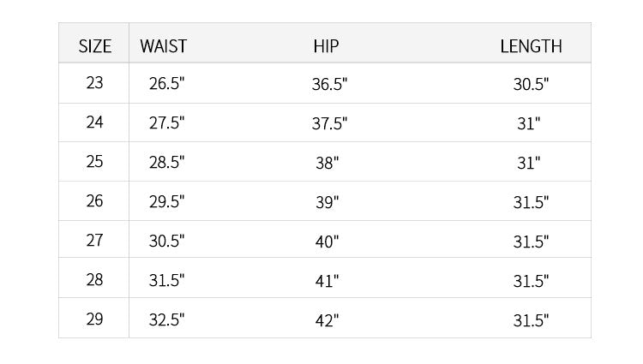643x364 pixels.
Task: Click the 26.5" waist value
Action: coord(166,84)
